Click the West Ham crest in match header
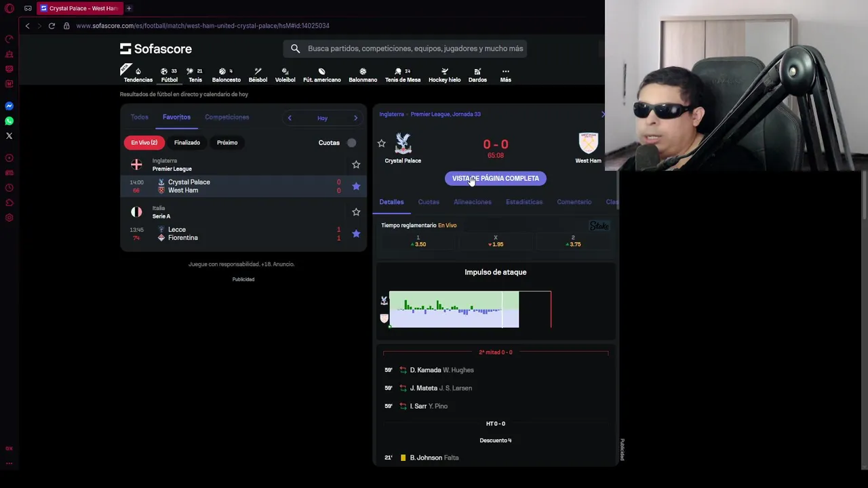868x488 pixels. [588, 143]
